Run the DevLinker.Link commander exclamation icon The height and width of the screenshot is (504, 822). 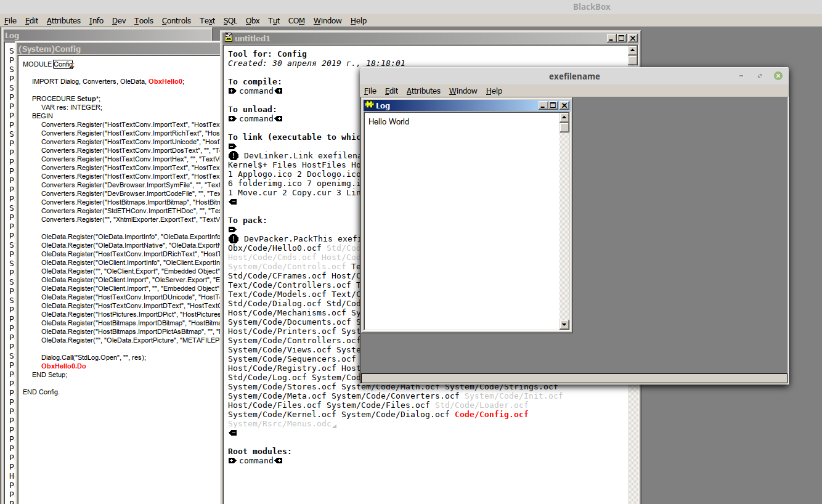233,156
